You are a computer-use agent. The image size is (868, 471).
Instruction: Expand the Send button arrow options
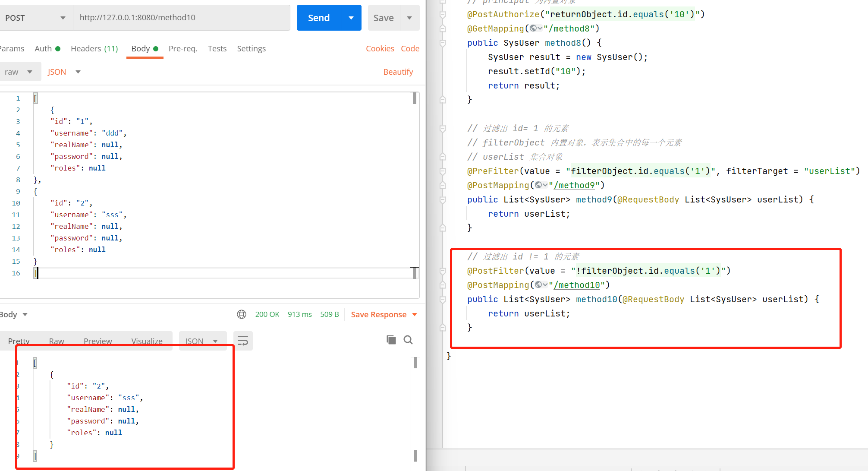pos(351,18)
